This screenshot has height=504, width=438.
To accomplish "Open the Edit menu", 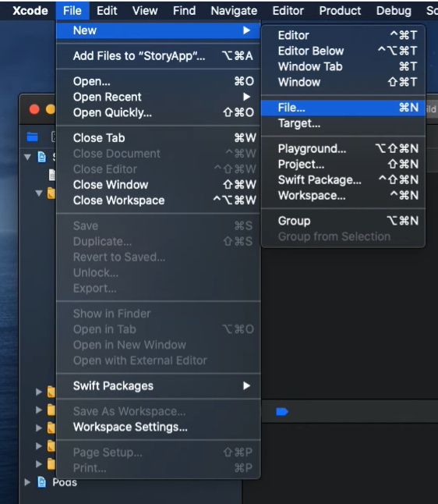I will tap(107, 11).
